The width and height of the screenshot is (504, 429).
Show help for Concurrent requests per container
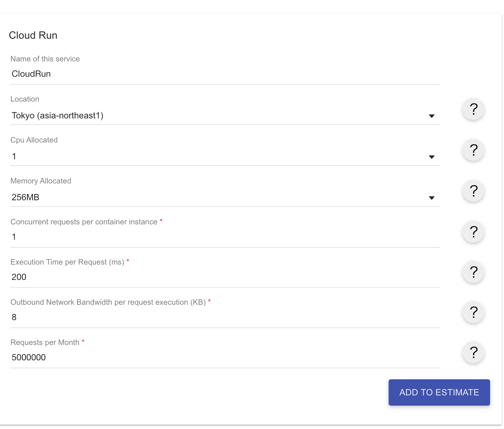pyautogui.click(x=473, y=232)
